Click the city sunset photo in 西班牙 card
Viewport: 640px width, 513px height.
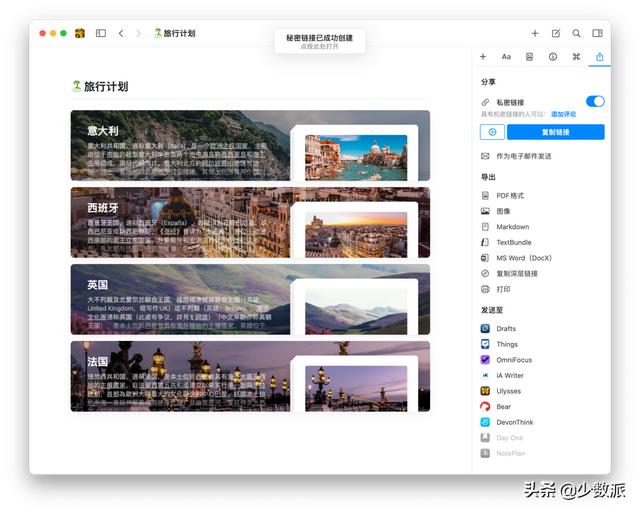click(x=356, y=235)
